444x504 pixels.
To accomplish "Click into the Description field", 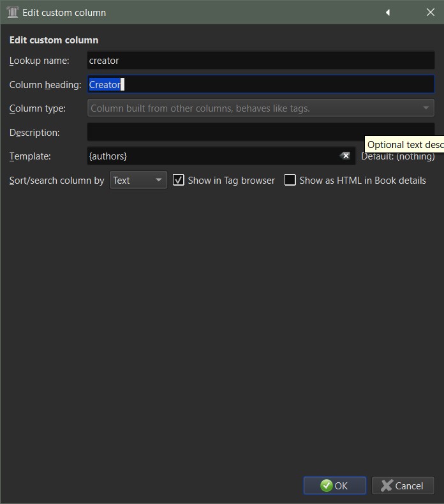I will [261, 132].
